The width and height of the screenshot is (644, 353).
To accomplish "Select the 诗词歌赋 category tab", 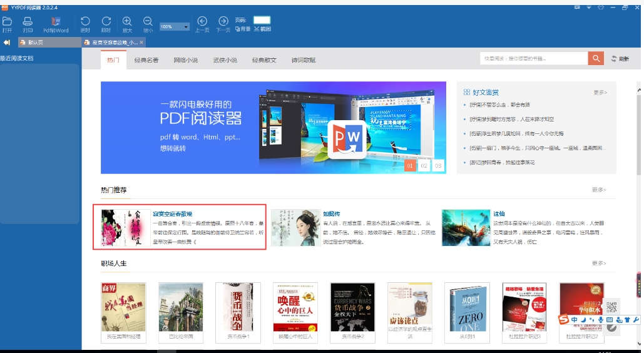I will click(304, 60).
